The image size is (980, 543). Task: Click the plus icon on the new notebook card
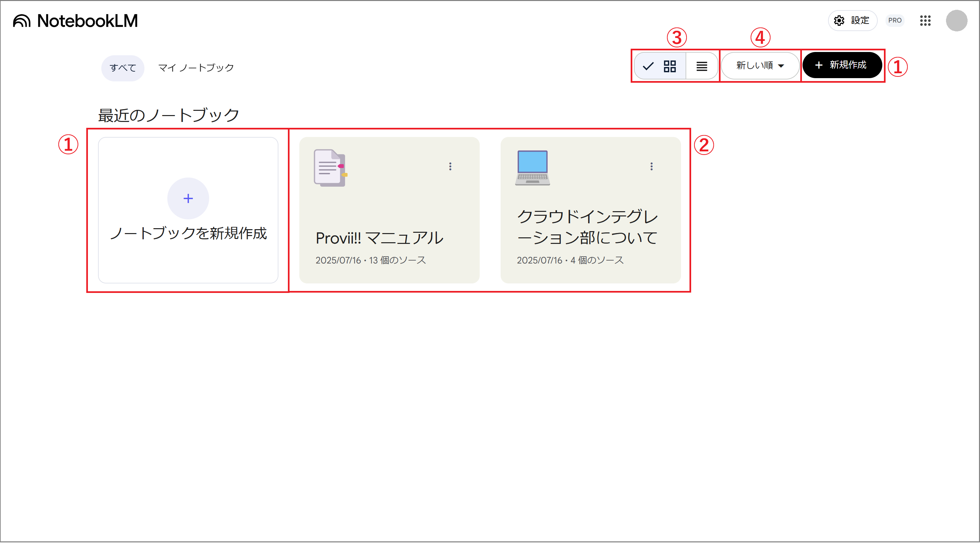point(188,198)
